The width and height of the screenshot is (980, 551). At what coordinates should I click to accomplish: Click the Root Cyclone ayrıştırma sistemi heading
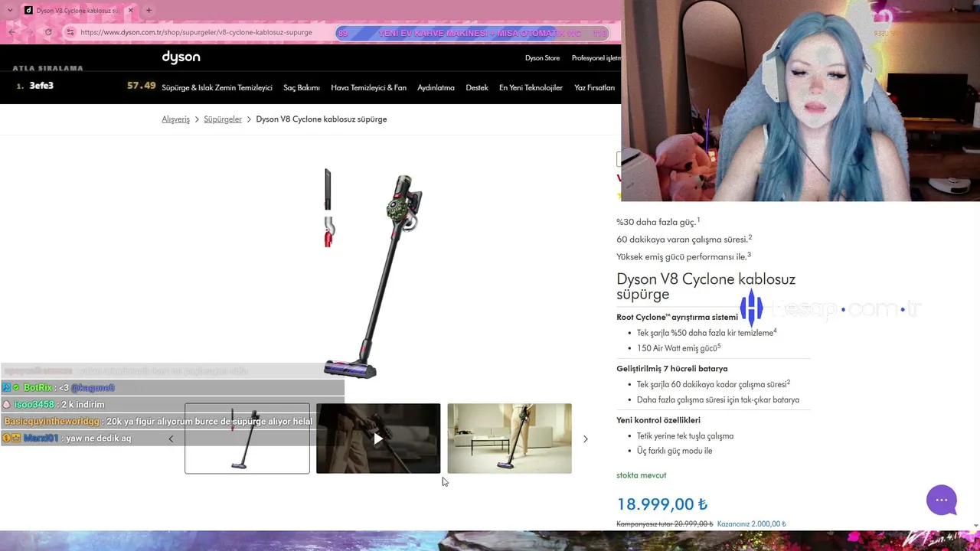(677, 317)
